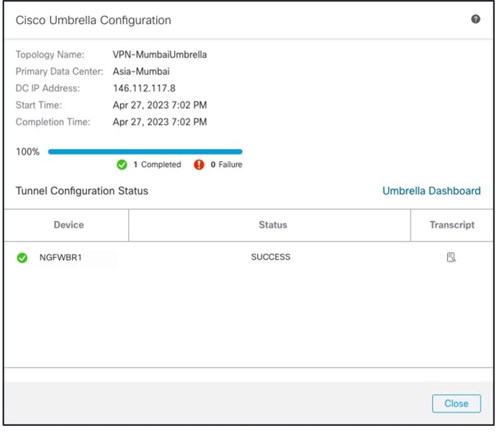
Task: Click the Cisco Umbrella Configuration title
Action: 94,20
